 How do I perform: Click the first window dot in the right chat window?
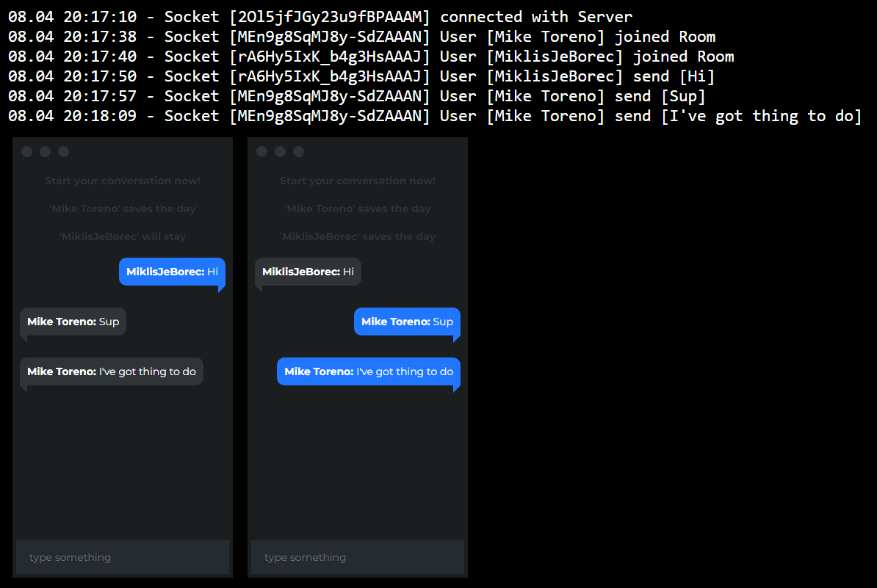pos(261,151)
